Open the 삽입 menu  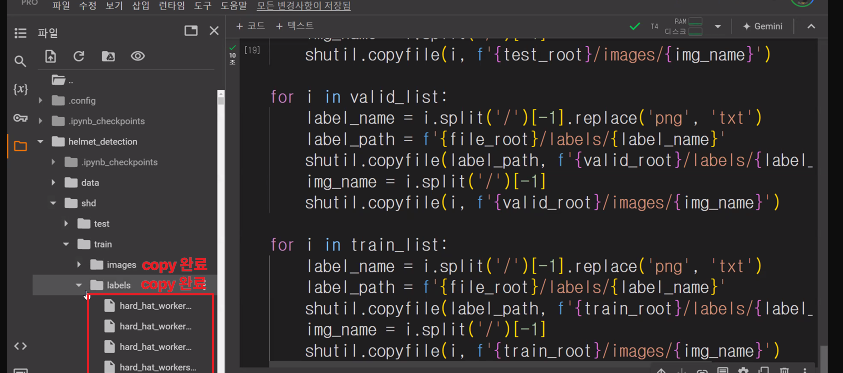(141, 6)
